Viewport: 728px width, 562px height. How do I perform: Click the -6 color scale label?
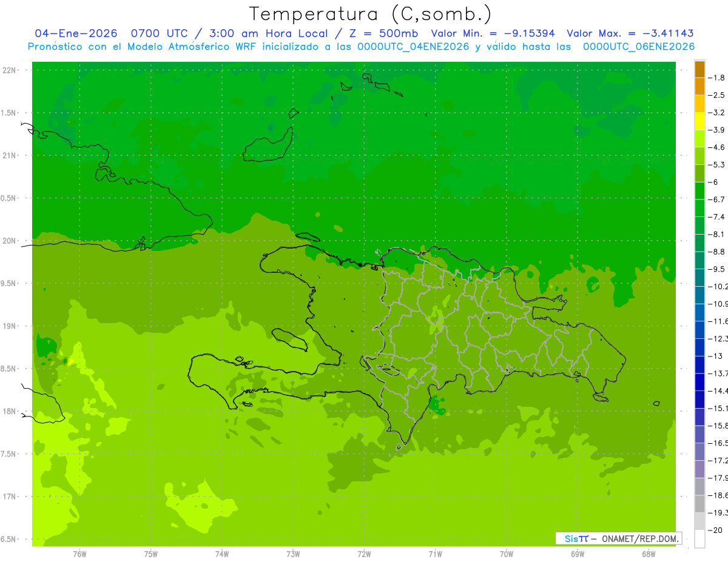(x=713, y=182)
